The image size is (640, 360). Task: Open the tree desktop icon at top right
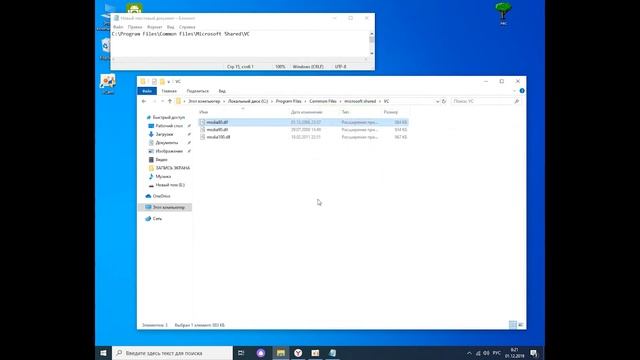[x=503, y=13]
